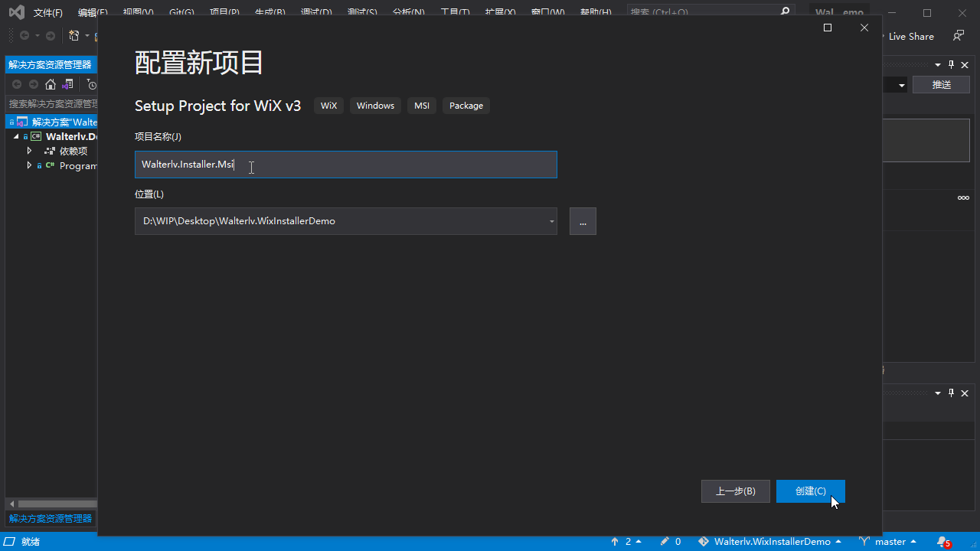Click the Live Share button

tap(910, 36)
